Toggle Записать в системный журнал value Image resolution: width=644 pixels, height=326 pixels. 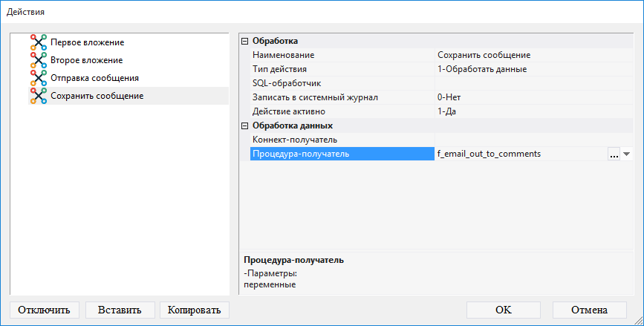(531, 97)
